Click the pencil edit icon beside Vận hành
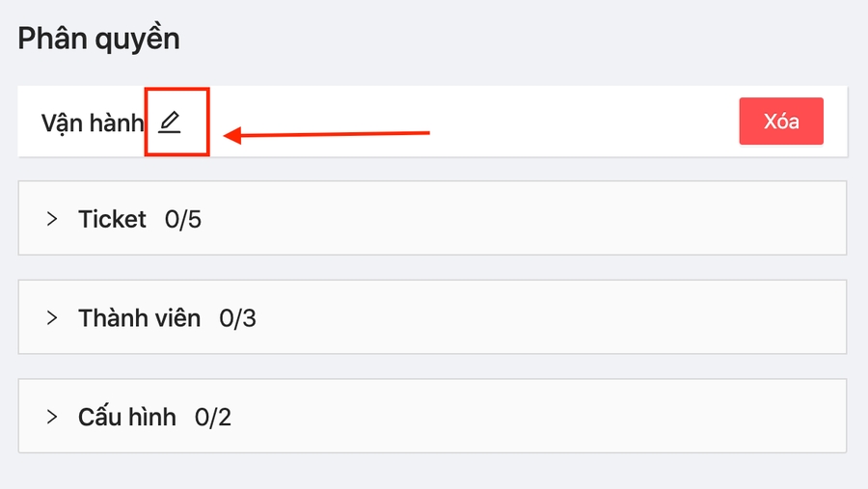This screenshot has width=868, height=489. click(x=170, y=122)
